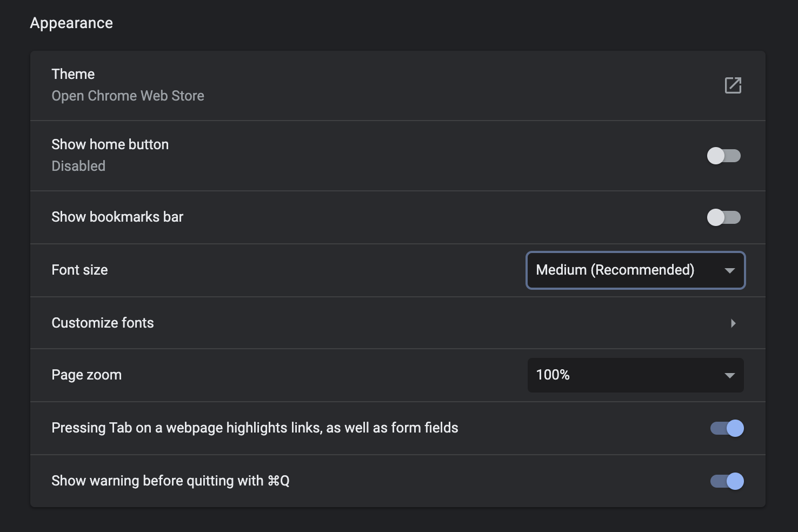The width and height of the screenshot is (798, 532).
Task: Enable the Show home button toggle
Action: click(724, 156)
